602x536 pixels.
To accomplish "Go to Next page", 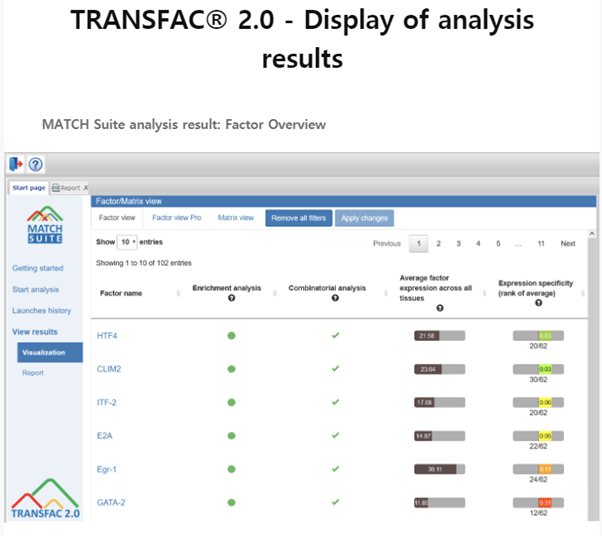I will coord(568,243).
